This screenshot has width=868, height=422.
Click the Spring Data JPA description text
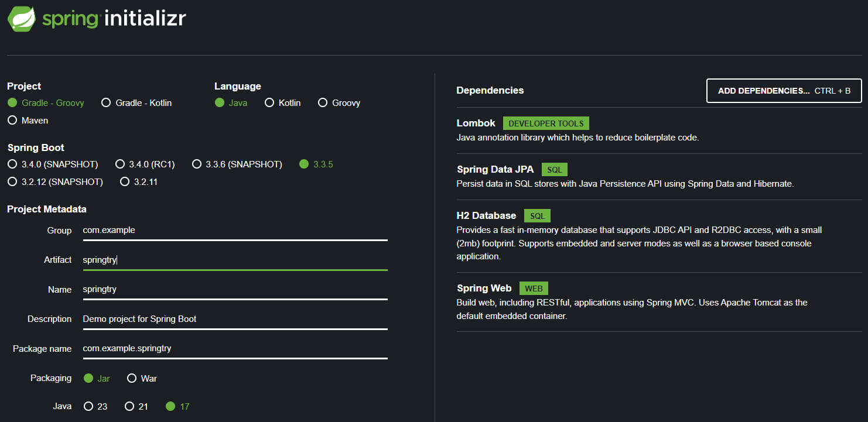625,184
